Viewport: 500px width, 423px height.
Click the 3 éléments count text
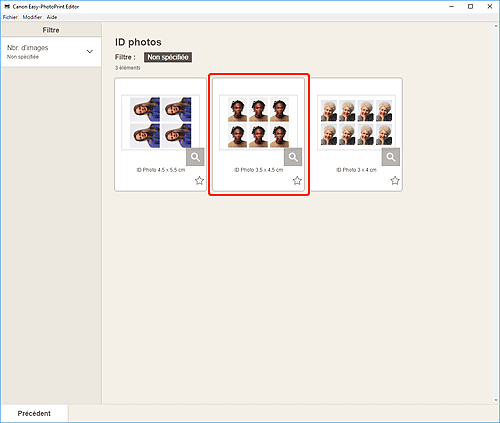pyautogui.click(x=128, y=68)
